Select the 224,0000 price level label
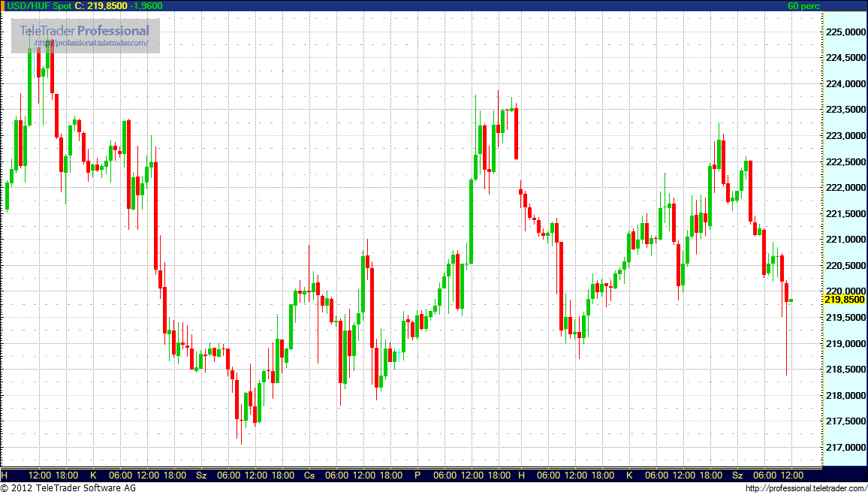The height and width of the screenshot is (495, 868). (x=845, y=84)
